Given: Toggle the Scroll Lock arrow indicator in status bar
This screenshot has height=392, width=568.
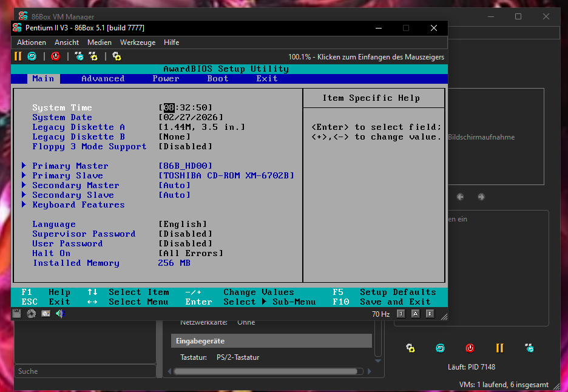Looking at the screenshot, I should pos(430,314).
